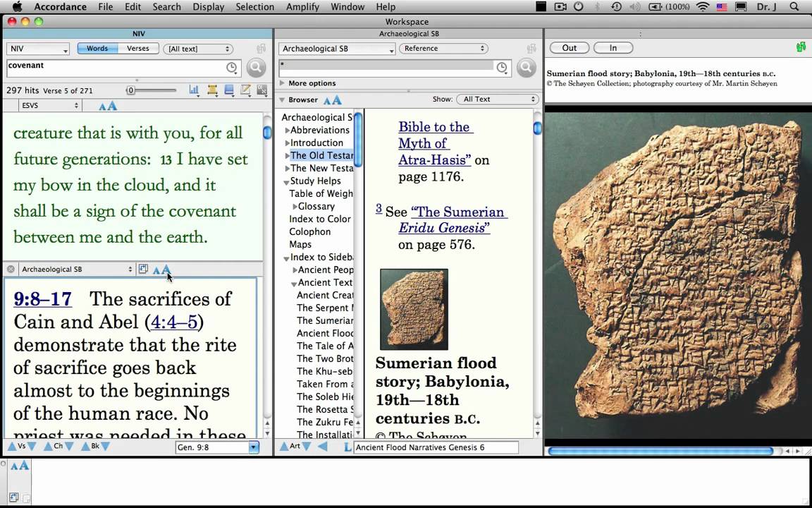This screenshot has height=508, width=812.
Task: Select the Verses search mode
Action: pos(137,48)
